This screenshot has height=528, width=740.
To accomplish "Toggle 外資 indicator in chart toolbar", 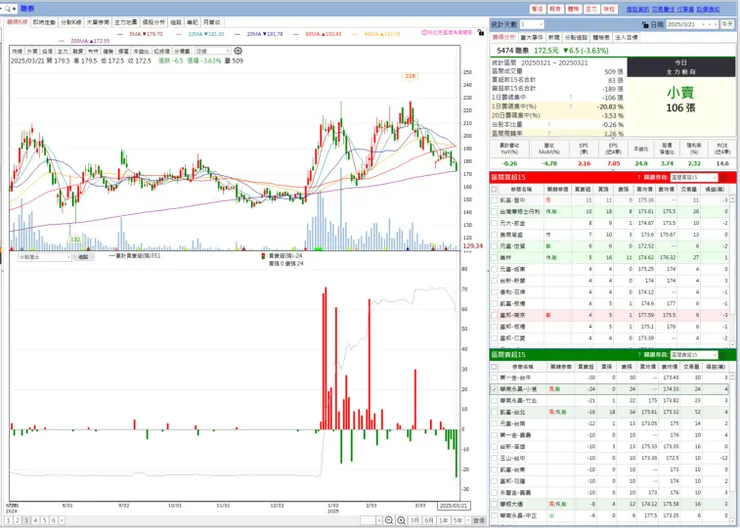I will coord(32,51).
